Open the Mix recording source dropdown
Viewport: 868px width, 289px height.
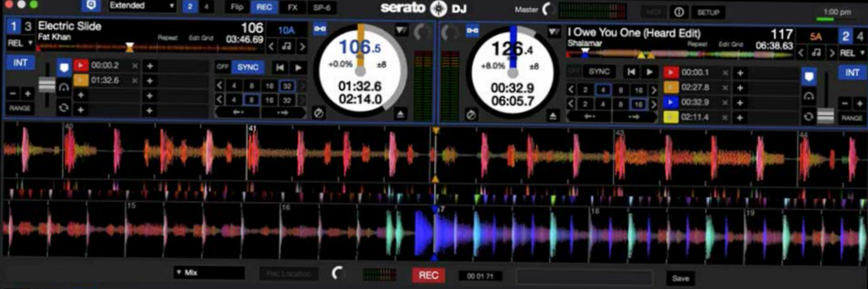(x=209, y=273)
